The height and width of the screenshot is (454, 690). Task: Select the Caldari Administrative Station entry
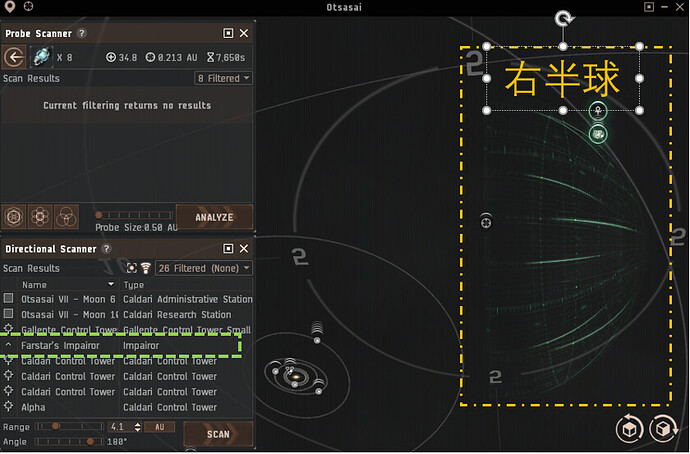click(x=188, y=299)
